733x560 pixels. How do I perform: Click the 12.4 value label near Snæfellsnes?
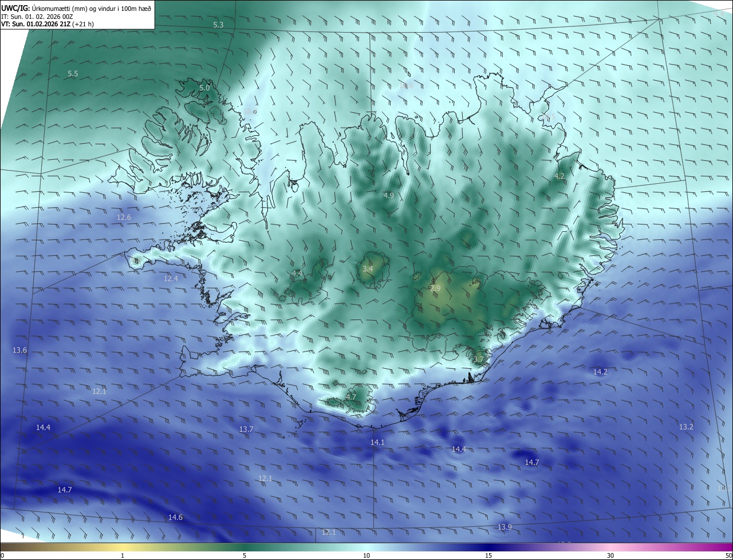(171, 279)
